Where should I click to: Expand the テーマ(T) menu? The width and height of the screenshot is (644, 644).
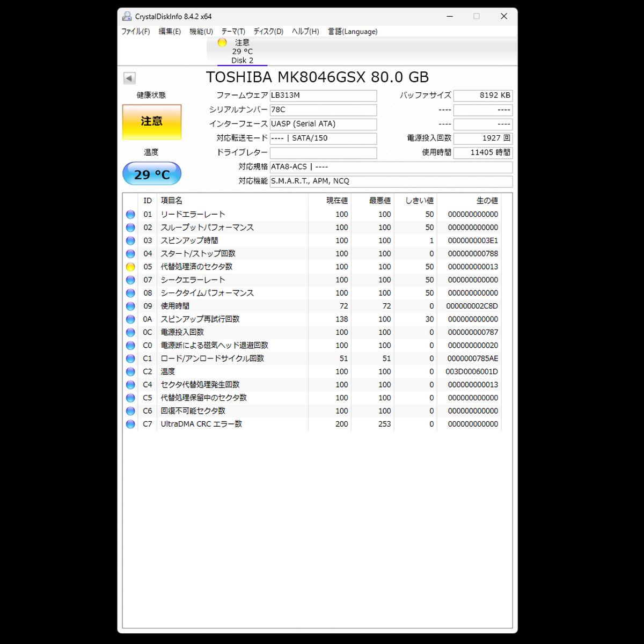click(x=233, y=32)
